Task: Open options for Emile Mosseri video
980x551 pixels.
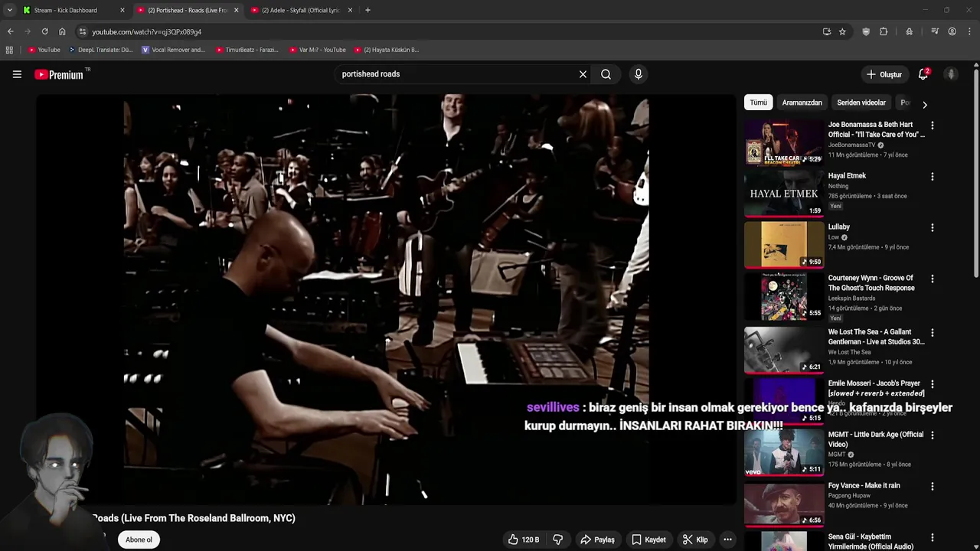Action: point(932,384)
